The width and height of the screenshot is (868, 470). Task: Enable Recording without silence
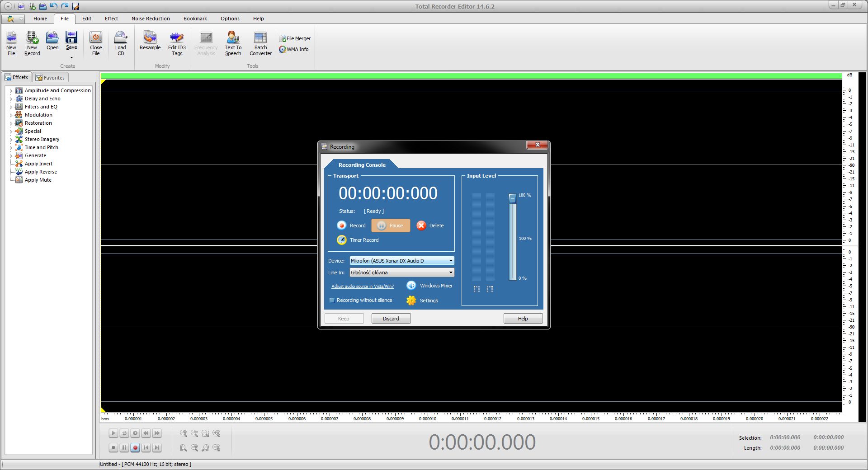pos(333,300)
